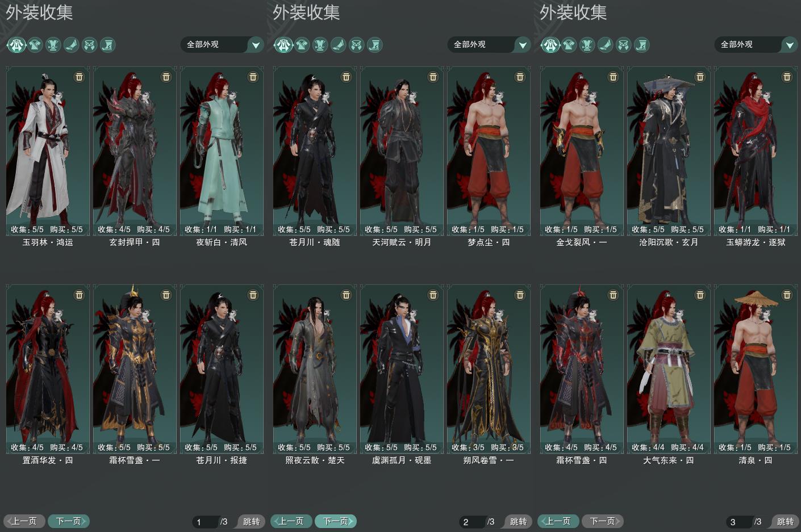Open 全部外观 dropdown in page 1 panel
The height and width of the screenshot is (532, 801).
point(222,44)
